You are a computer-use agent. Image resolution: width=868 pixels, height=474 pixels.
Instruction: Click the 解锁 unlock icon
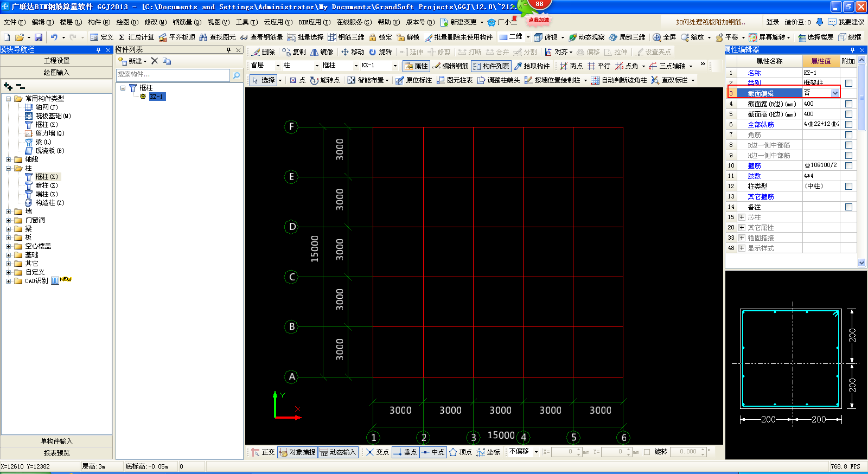coord(408,37)
